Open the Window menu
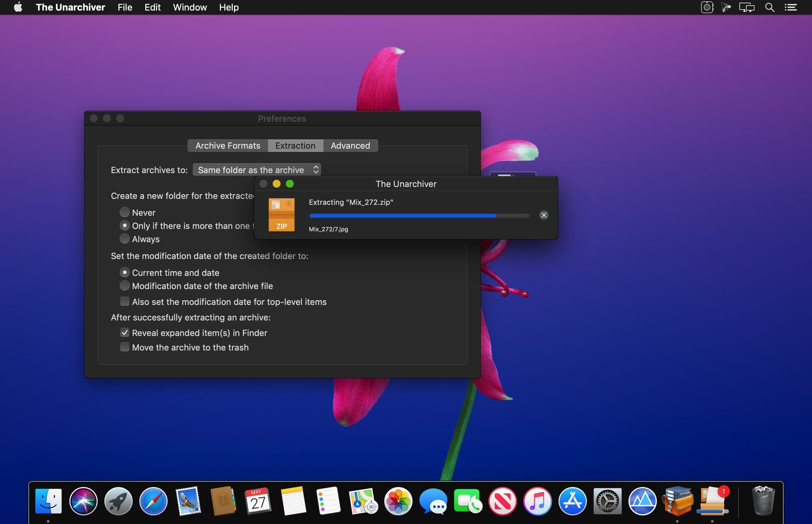 (190, 7)
